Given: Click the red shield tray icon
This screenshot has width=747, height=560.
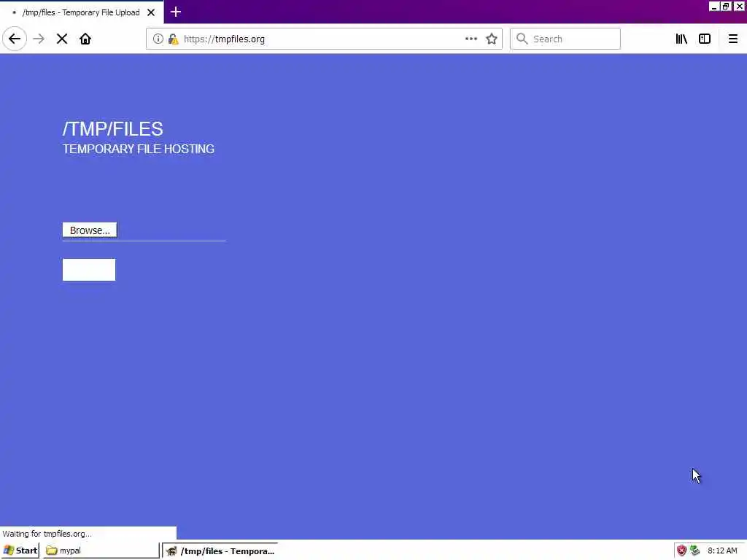Looking at the screenshot, I should 682,551.
